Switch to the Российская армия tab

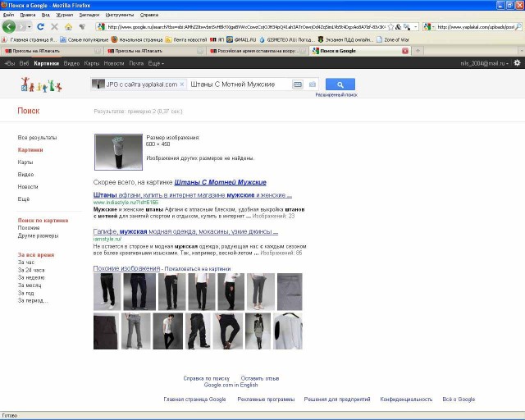(257, 51)
